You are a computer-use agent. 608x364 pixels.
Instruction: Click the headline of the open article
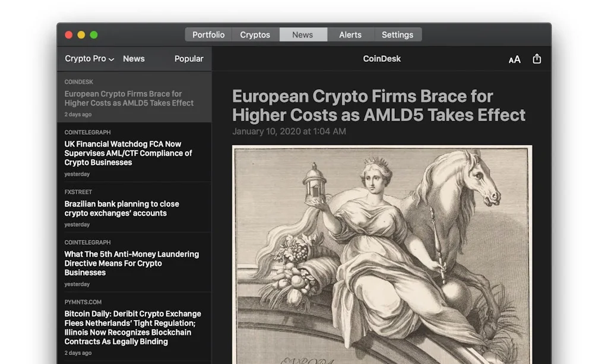coord(379,105)
